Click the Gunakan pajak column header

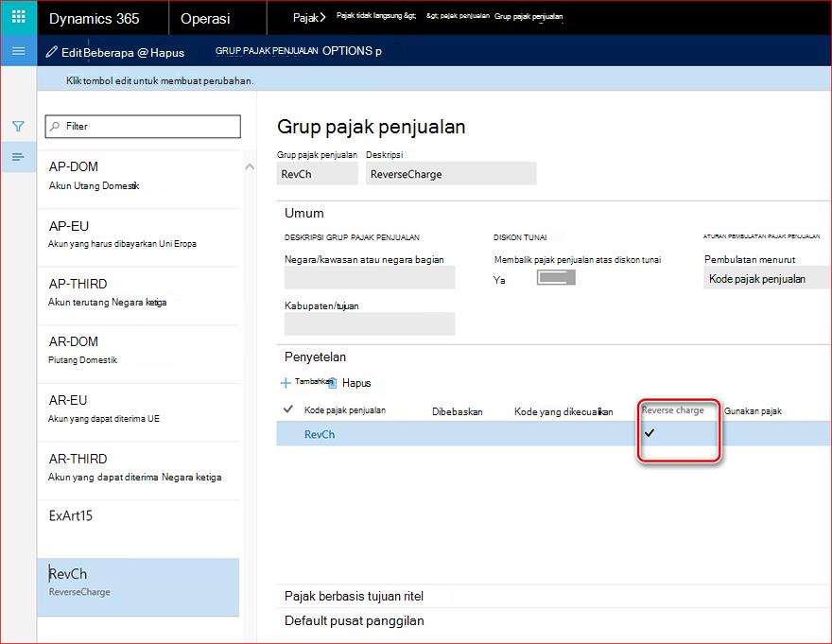pos(753,411)
